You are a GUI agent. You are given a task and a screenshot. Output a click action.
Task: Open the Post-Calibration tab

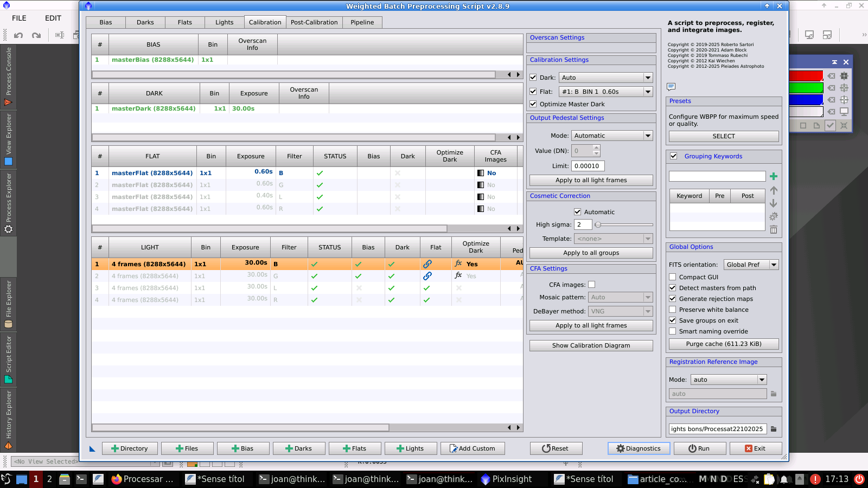point(314,22)
